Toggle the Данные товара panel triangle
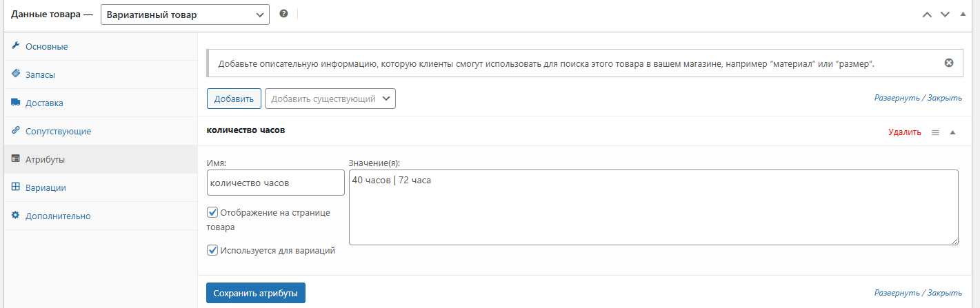This screenshot has width=980, height=308. point(963,14)
